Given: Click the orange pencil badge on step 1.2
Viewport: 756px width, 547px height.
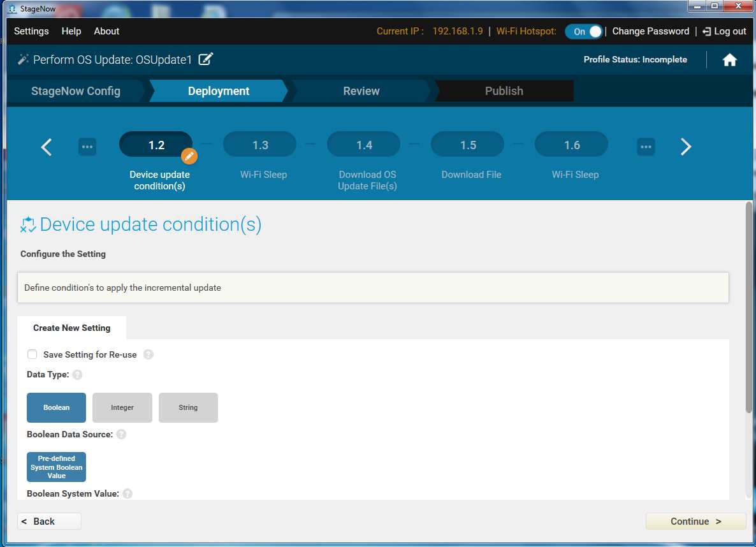Looking at the screenshot, I should tap(189, 156).
